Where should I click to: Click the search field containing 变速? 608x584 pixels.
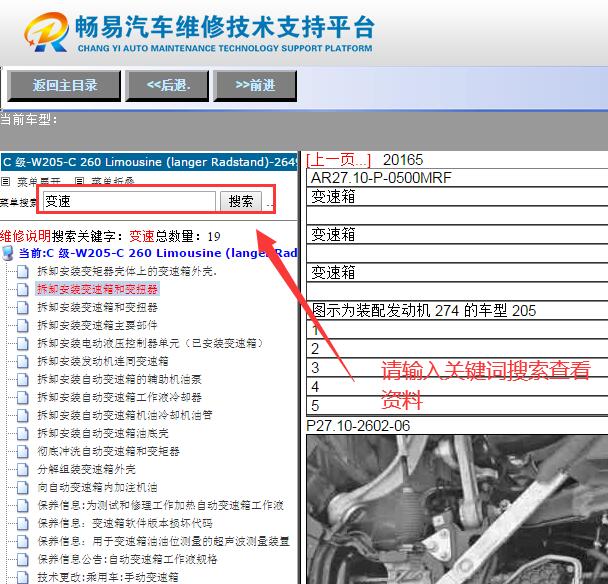(129, 201)
